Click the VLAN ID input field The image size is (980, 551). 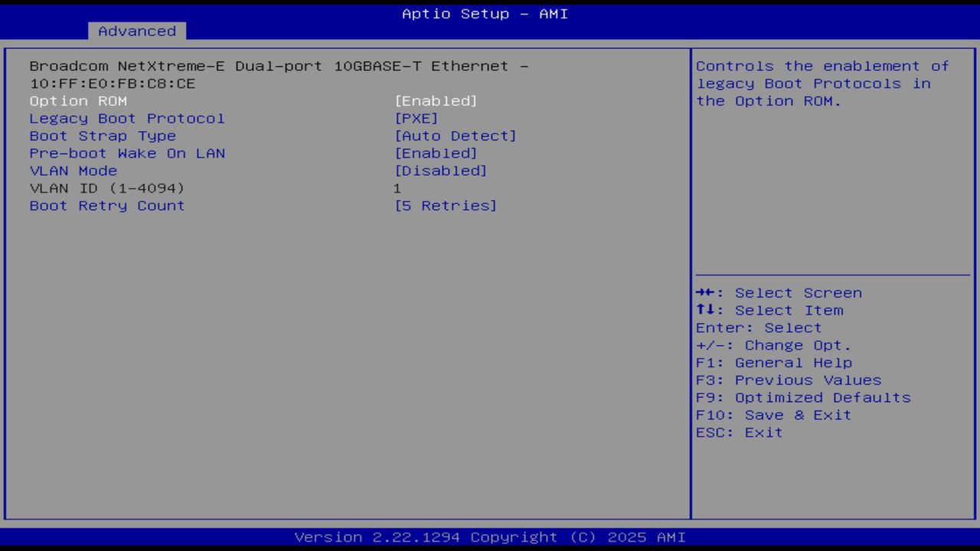[399, 187]
